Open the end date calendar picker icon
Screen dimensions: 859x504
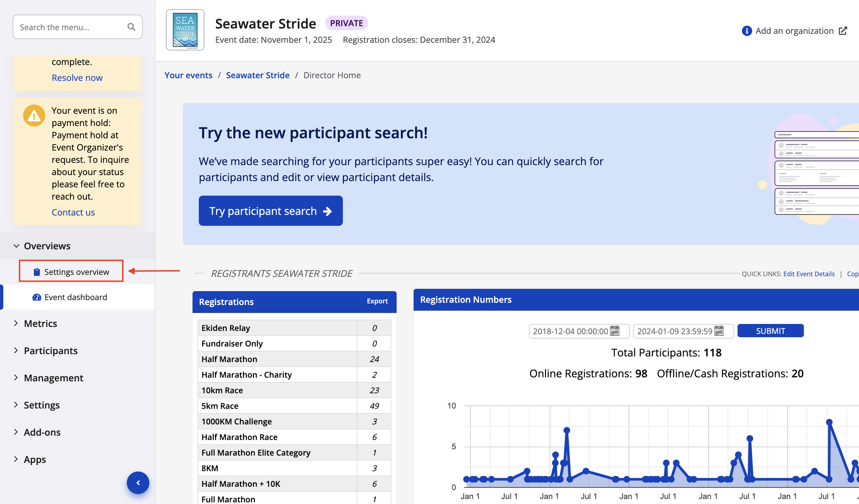click(x=719, y=331)
